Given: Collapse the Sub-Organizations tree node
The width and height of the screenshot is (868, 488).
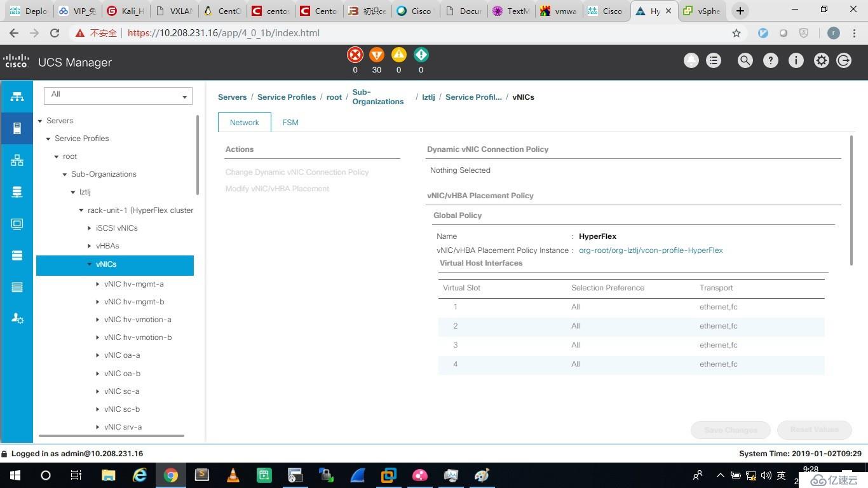Looking at the screenshot, I should click(65, 174).
